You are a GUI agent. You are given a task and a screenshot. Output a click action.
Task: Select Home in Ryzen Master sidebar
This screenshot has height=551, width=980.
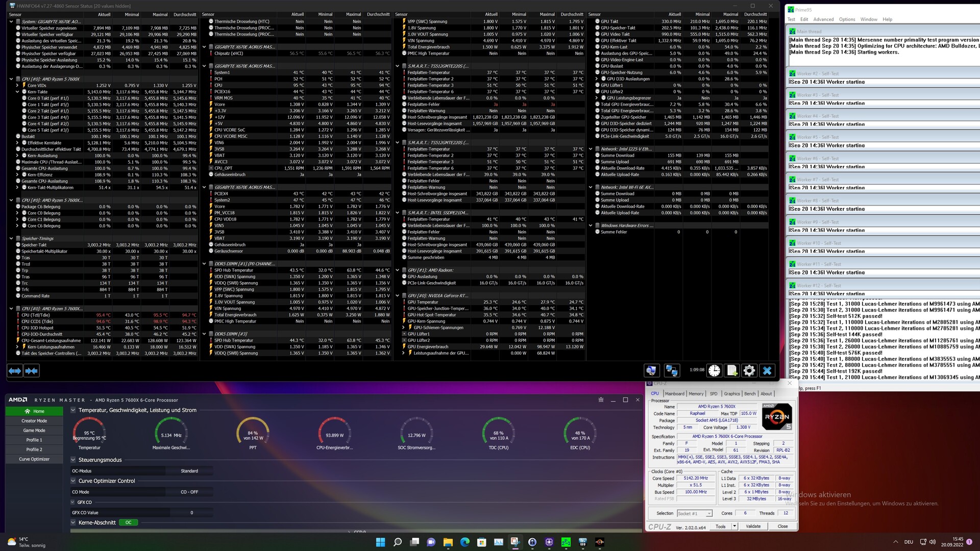pyautogui.click(x=34, y=411)
